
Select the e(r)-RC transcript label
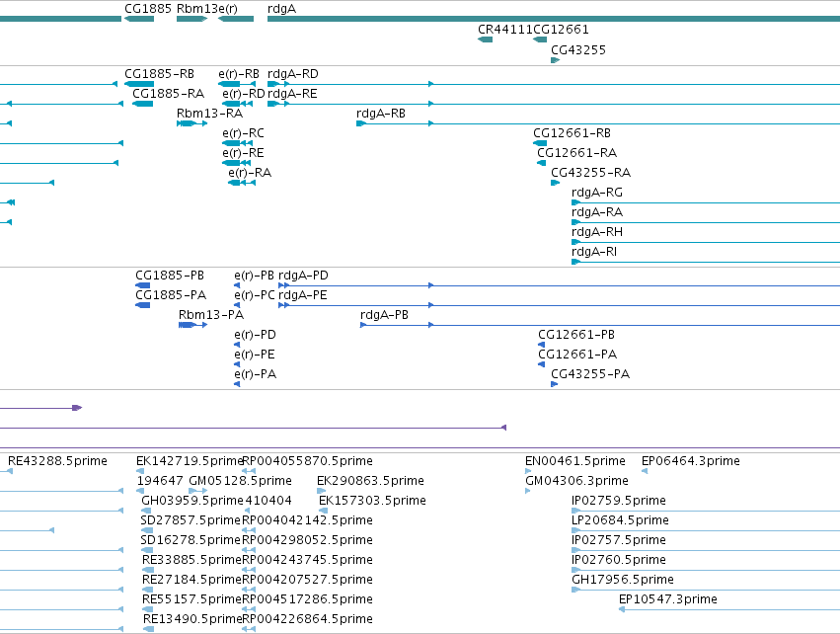[243, 133]
